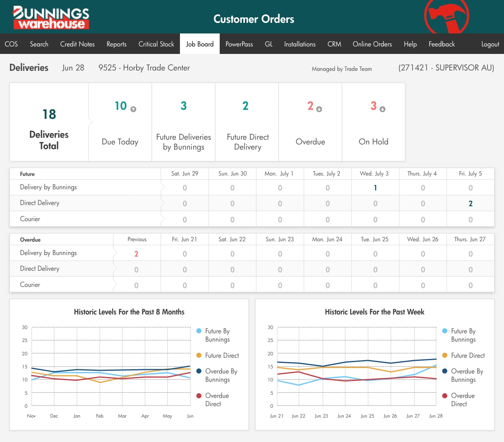Open the Feedback page
Image resolution: width=504 pixels, height=442 pixels.
(441, 44)
